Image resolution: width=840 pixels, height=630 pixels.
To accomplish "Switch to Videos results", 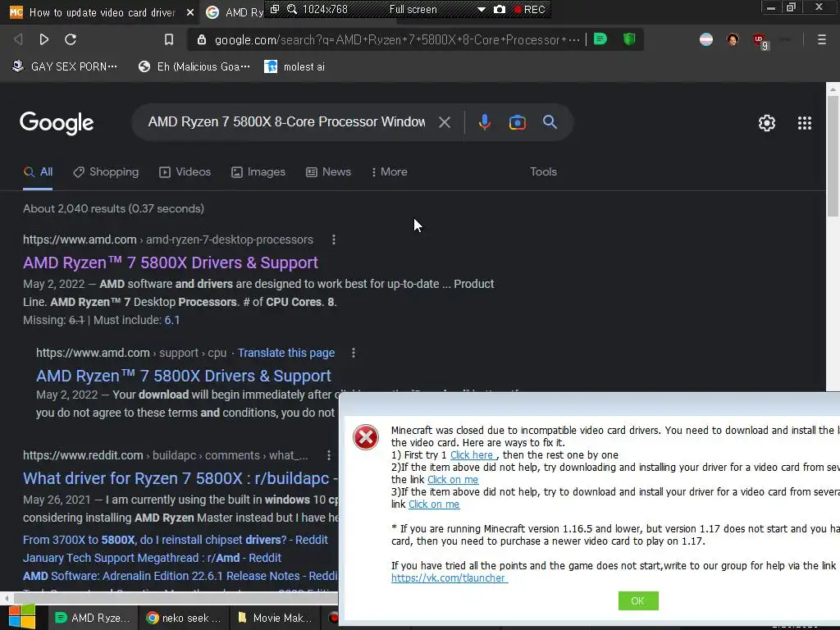I will coord(185,172).
